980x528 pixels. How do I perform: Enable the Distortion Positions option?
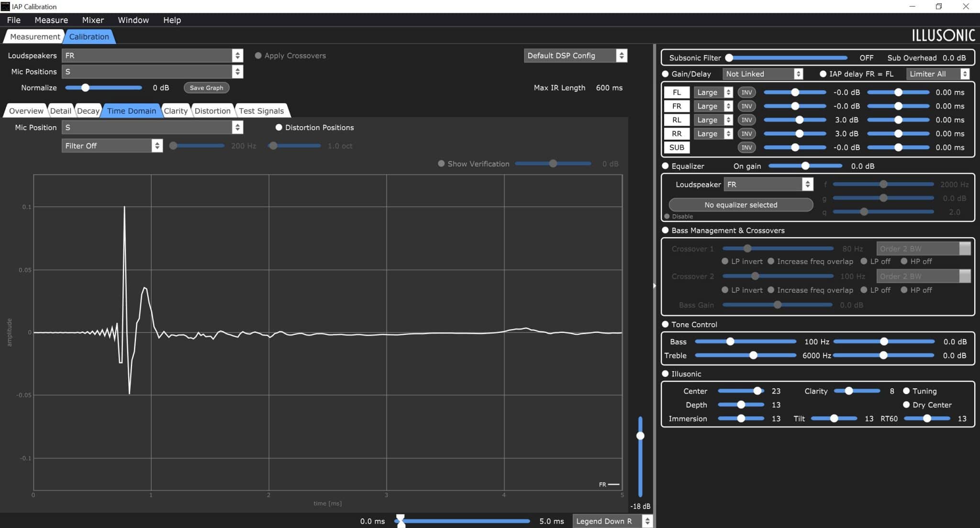(x=279, y=128)
